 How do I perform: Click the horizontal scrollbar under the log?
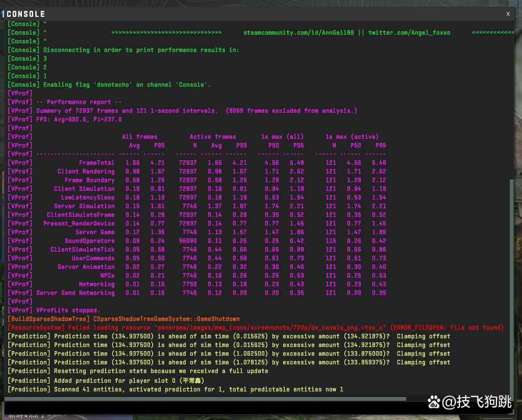[x=204, y=399]
